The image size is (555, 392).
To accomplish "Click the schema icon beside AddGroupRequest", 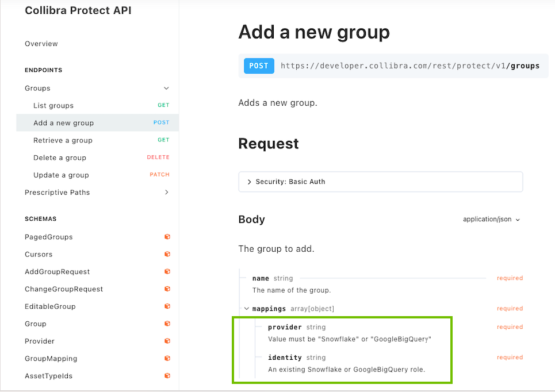I will click(x=167, y=271).
